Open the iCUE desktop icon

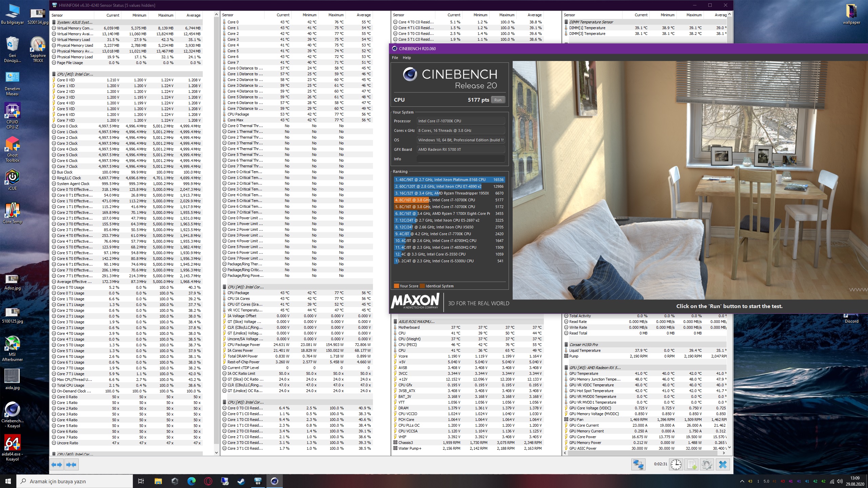coord(12,180)
